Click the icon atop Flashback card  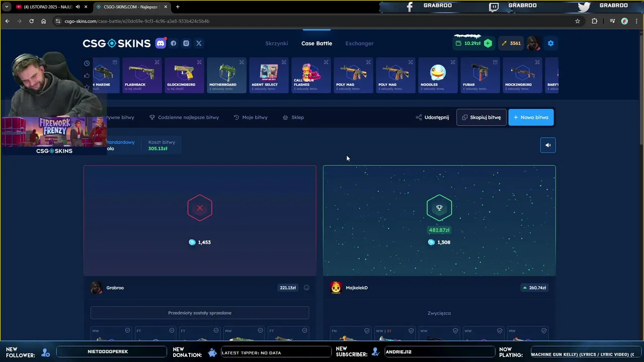tap(157, 62)
